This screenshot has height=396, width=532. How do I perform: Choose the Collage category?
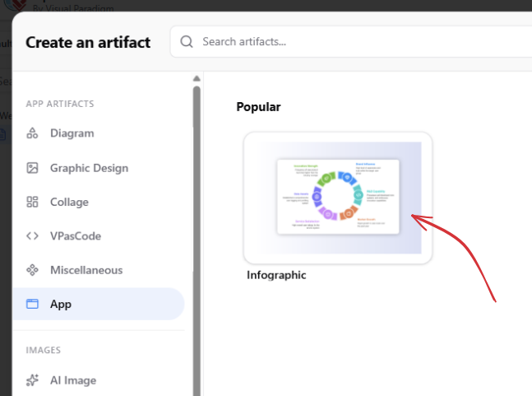69,202
